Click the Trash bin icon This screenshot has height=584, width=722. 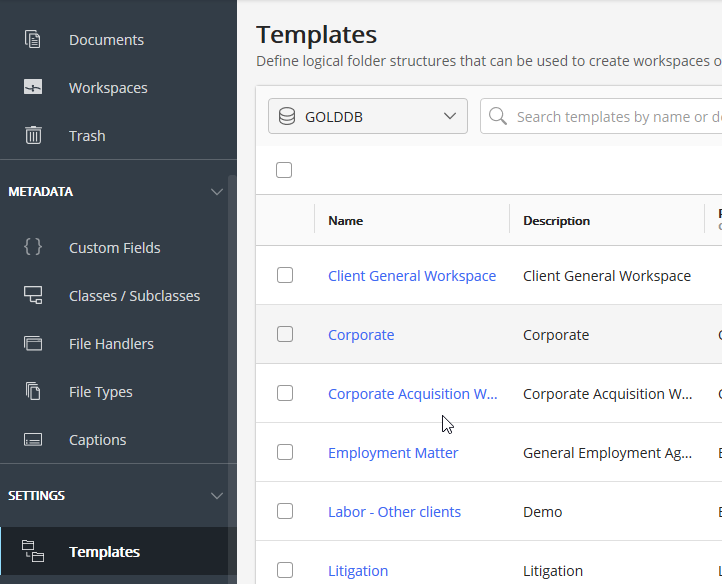[33, 136]
